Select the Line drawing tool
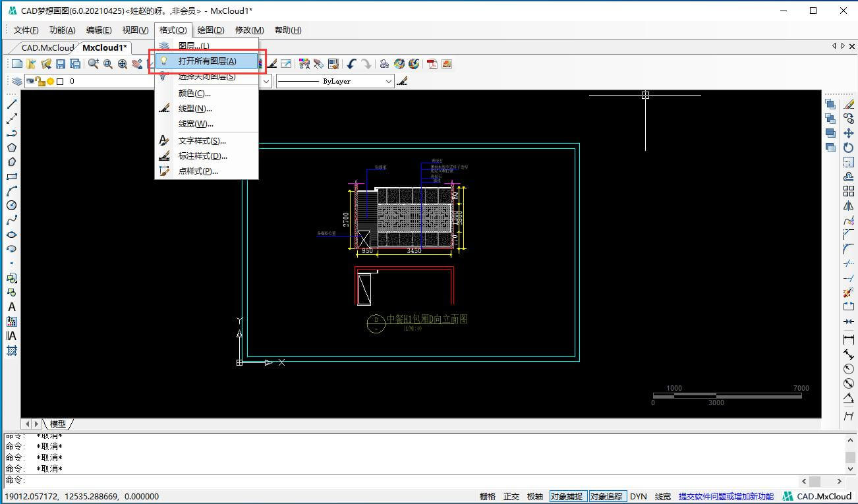Screen dimensions: 858x504 point(12,105)
